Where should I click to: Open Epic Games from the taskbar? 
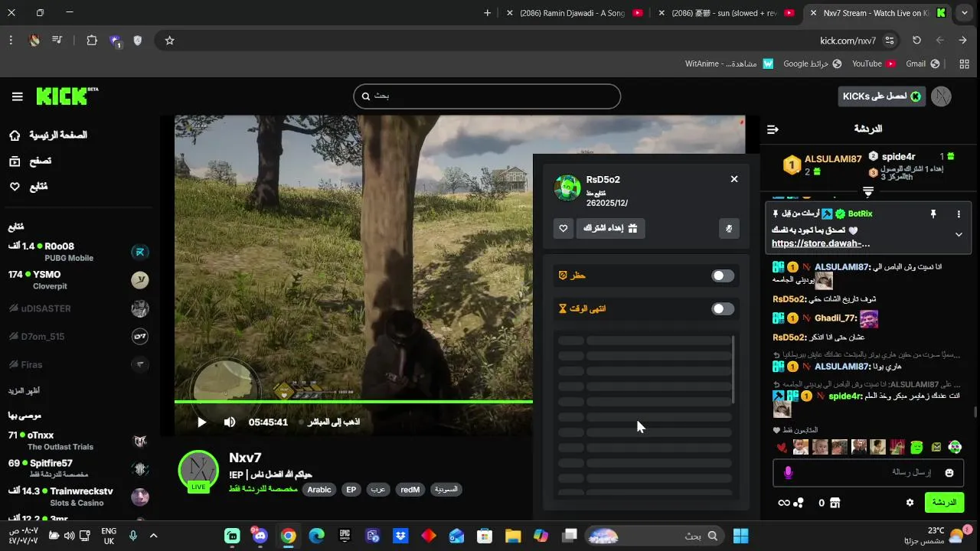[345, 536]
